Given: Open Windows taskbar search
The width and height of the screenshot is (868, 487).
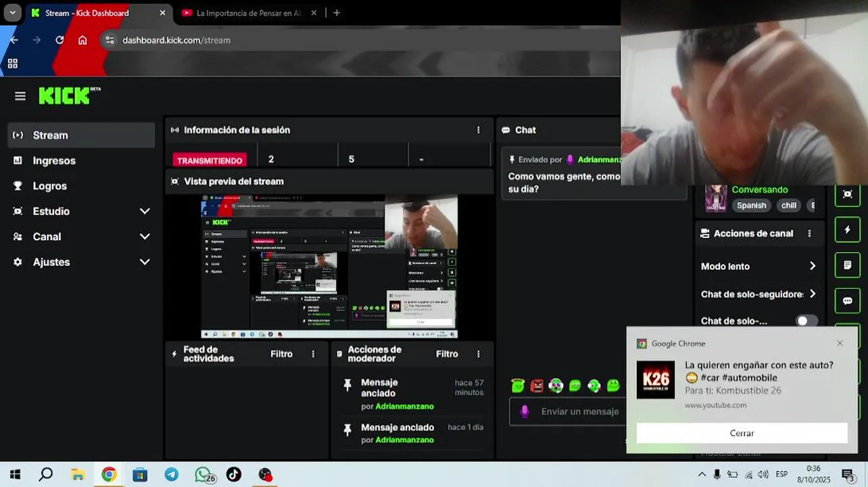Looking at the screenshot, I should [x=46, y=475].
